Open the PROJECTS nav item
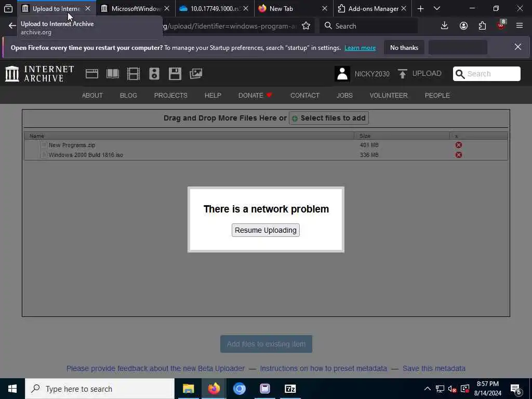The width and height of the screenshot is (532, 399). (x=170, y=96)
